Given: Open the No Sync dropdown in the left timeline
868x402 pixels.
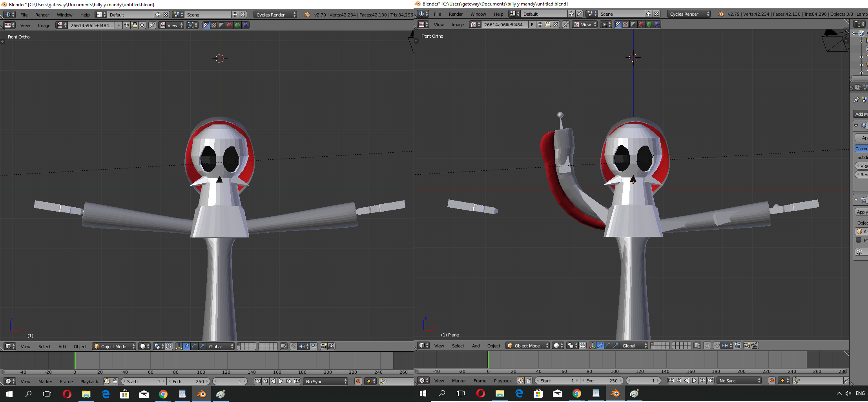Looking at the screenshot, I should (326, 381).
